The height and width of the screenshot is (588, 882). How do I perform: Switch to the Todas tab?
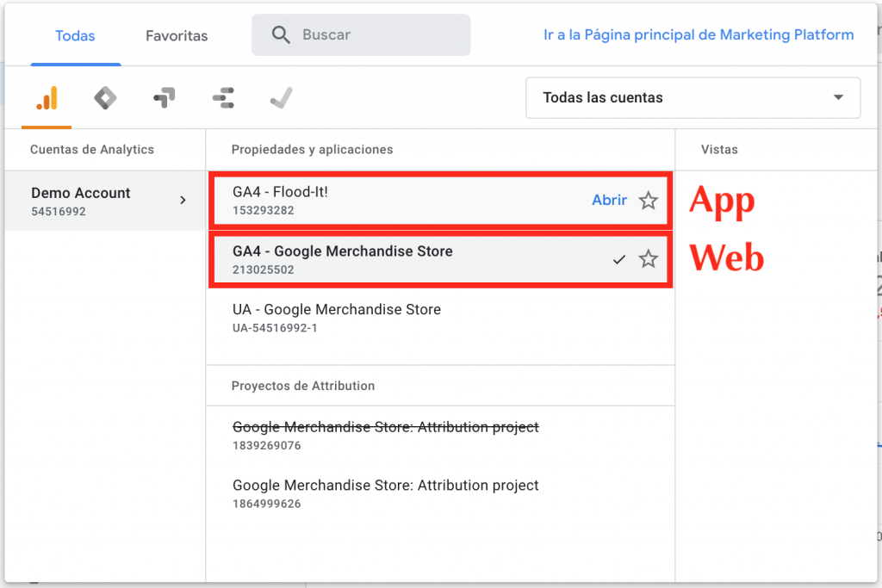pyautogui.click(x=75, y=36)
